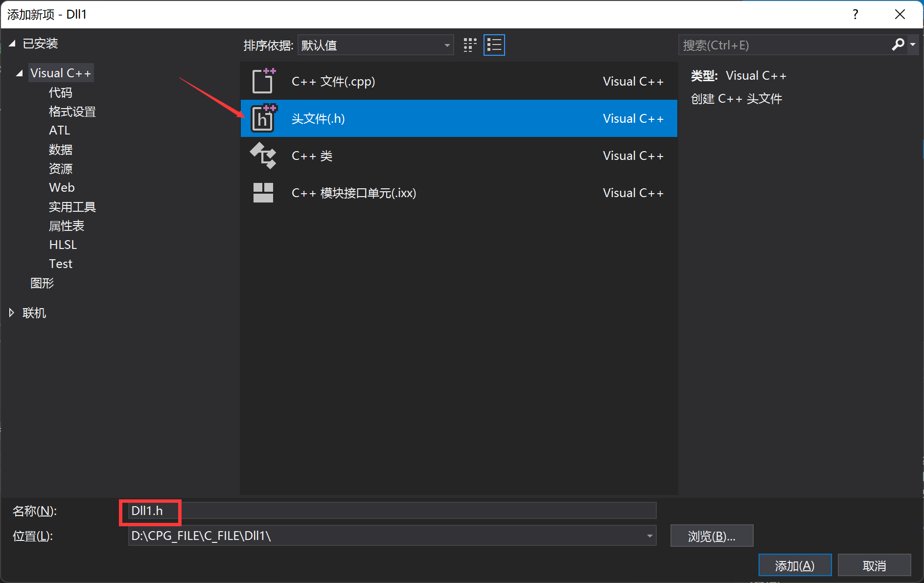Click the search magnifier icon

[x=898, y=45]
